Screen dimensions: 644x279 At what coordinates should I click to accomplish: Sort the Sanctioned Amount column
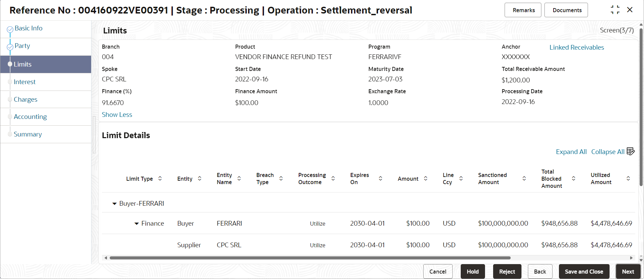pos(524,179)
